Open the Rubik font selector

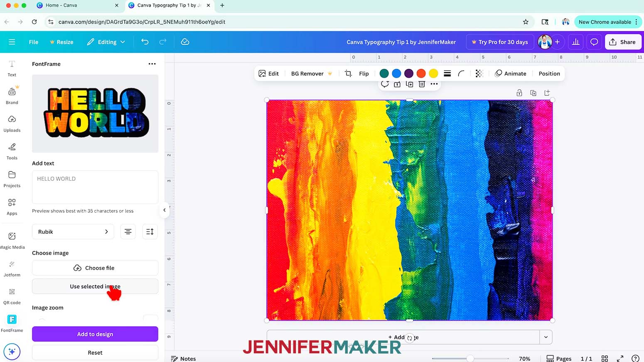tap(73, 232)
